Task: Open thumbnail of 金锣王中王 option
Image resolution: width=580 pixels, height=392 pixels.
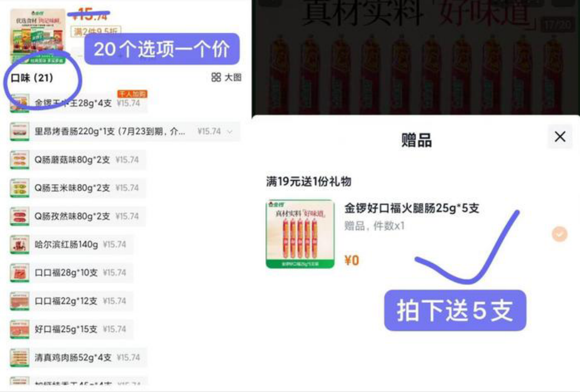Action: tap(20, 103)
